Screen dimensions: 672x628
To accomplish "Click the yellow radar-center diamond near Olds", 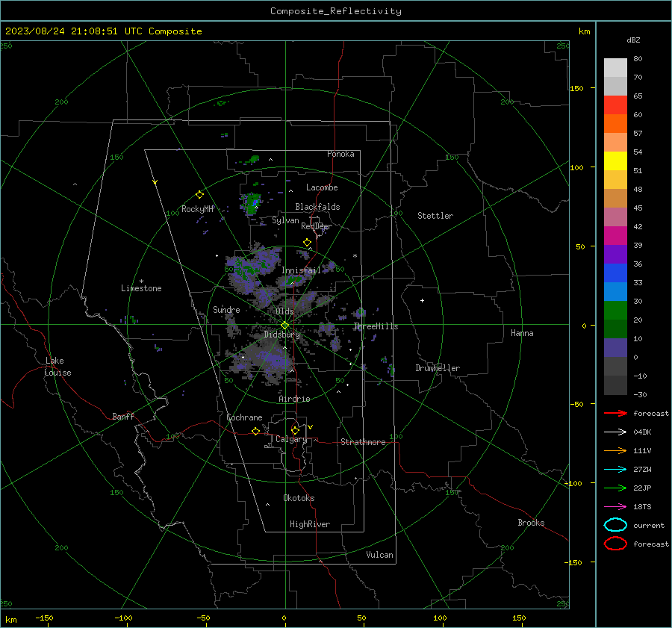I will pyautogui.click(x=284, y=326).
